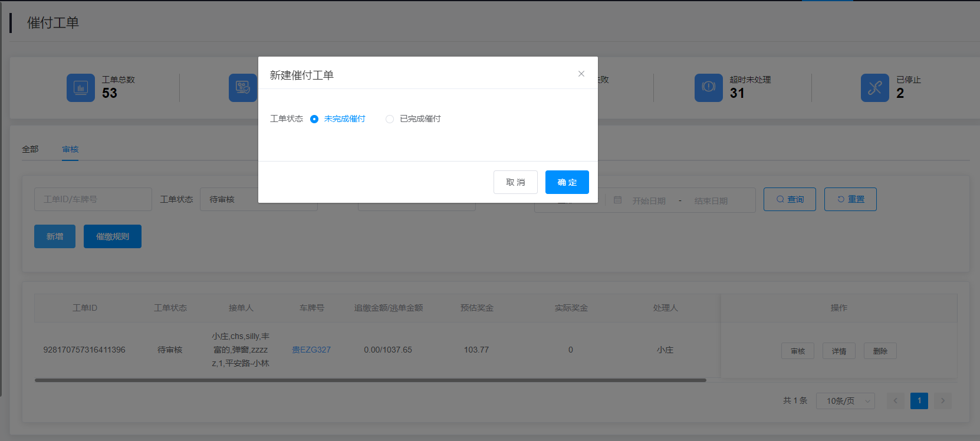Select the 已完成催付 radio option
980x441 pixels.
coord(390,119)
